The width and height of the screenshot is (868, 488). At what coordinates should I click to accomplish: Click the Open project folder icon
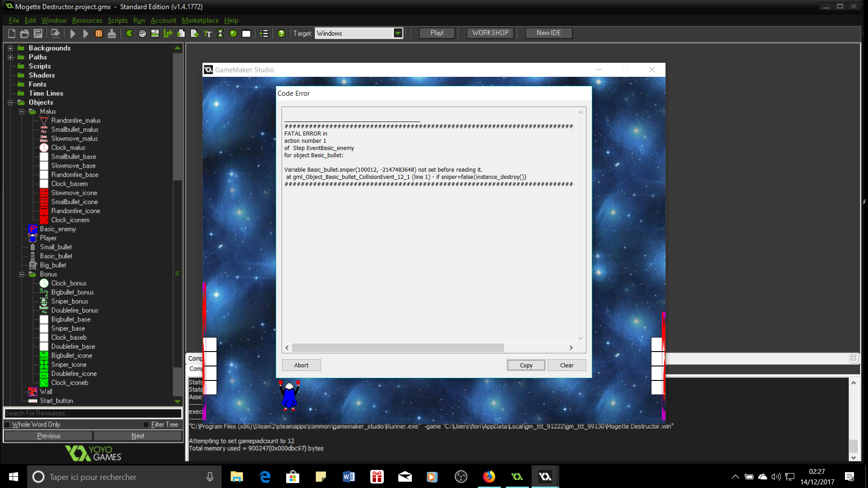[25, 33]
